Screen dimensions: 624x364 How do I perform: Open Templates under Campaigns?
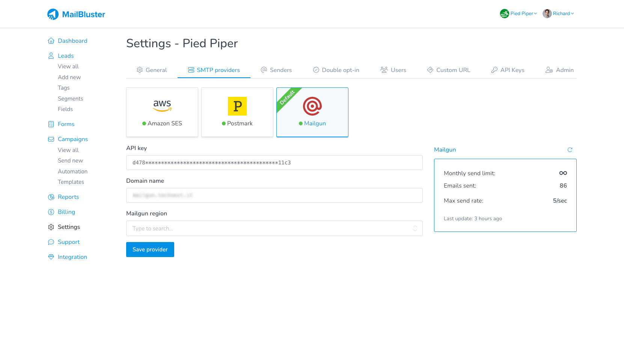(x=71, y=182)
